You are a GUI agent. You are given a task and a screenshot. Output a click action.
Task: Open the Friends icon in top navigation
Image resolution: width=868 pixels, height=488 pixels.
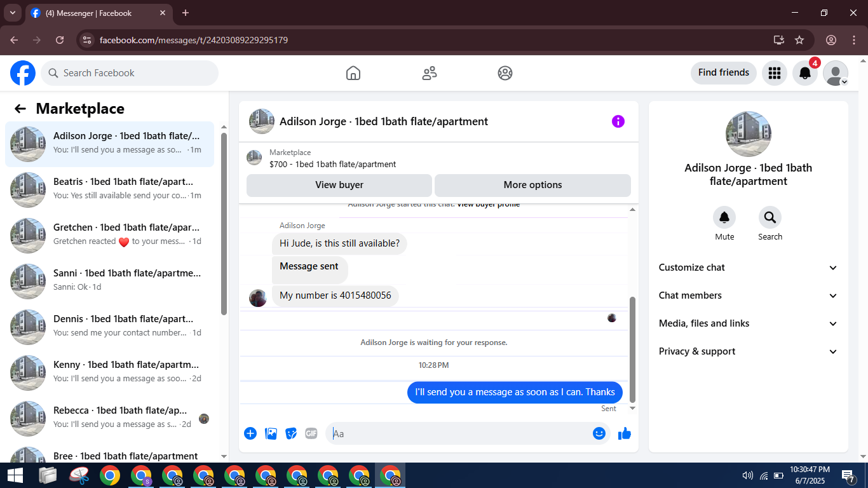click(430, 73)
